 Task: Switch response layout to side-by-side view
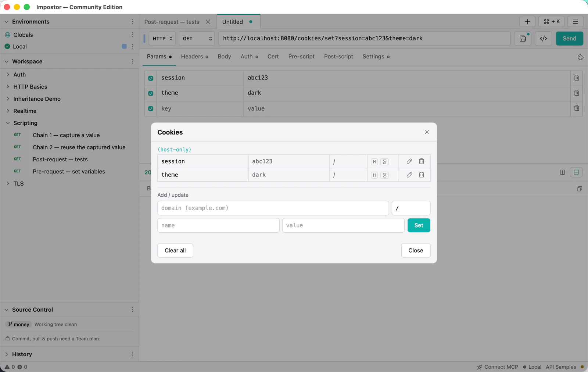[x=562, y=172]
